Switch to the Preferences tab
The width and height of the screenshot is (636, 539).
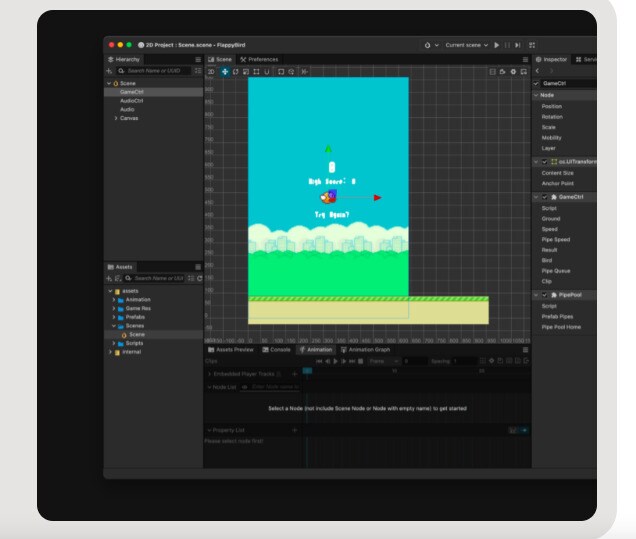click(x=260, y=59)
